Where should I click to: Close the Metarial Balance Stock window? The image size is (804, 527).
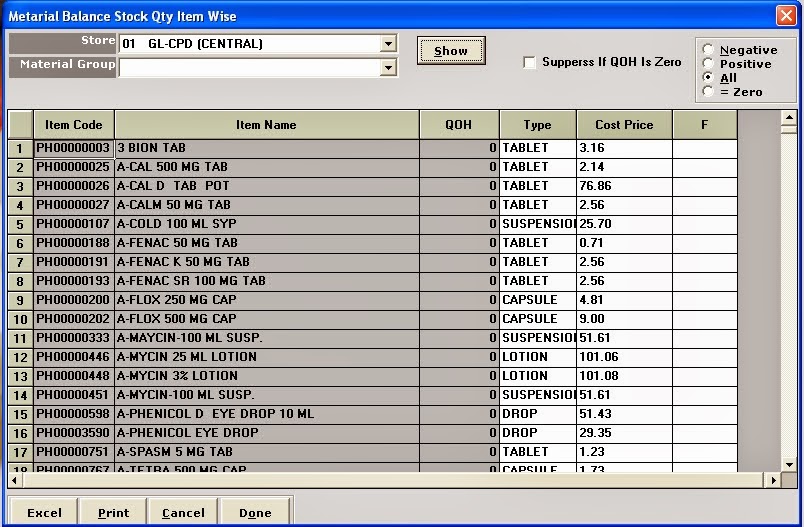pyautogui.click(x=786, y=15)
